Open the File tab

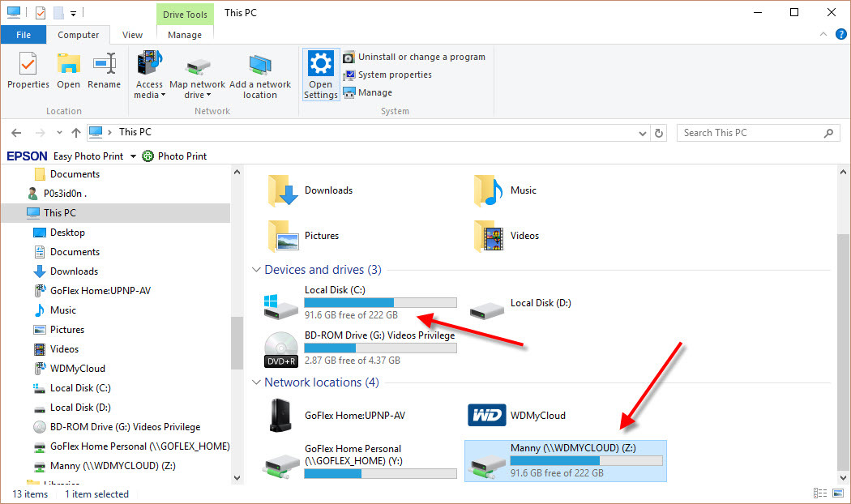pos(24,35)
